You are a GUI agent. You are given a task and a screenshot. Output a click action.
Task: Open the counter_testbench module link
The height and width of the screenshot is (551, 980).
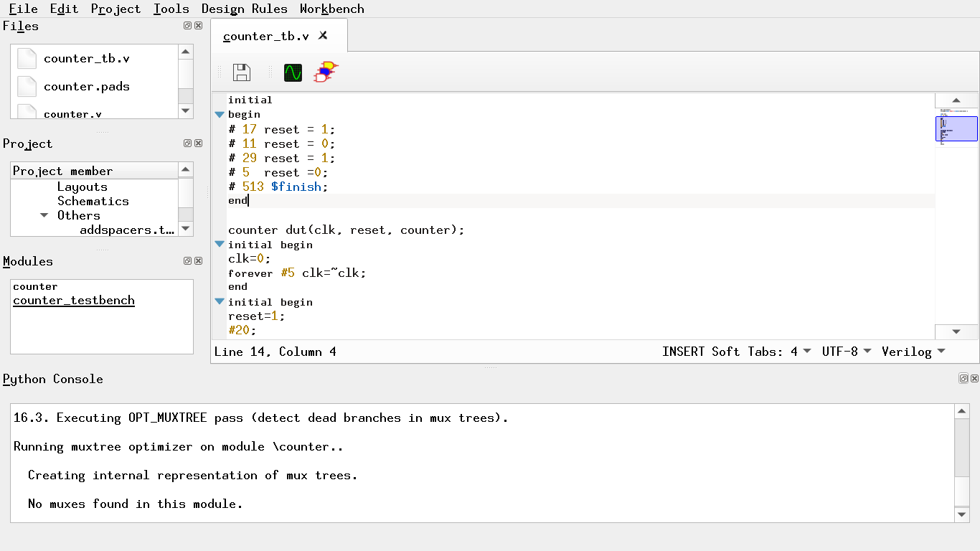[x=74, y=301]
